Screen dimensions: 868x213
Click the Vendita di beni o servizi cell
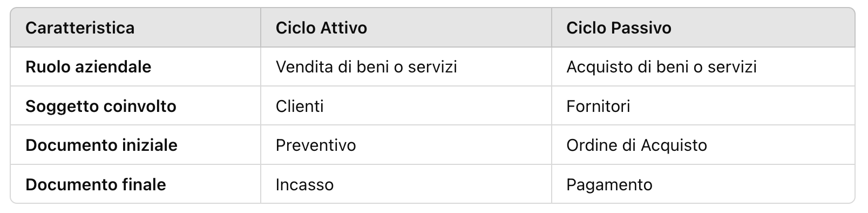click(367, 66)
